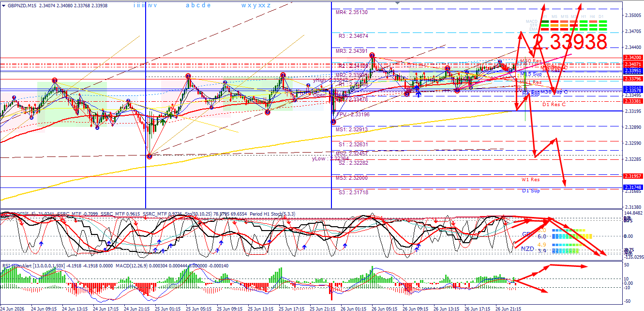The height and width of the screenshot is (311, 644).
Task: Select the MS3: 2.32000 pivot label
Action: point(352,178)
